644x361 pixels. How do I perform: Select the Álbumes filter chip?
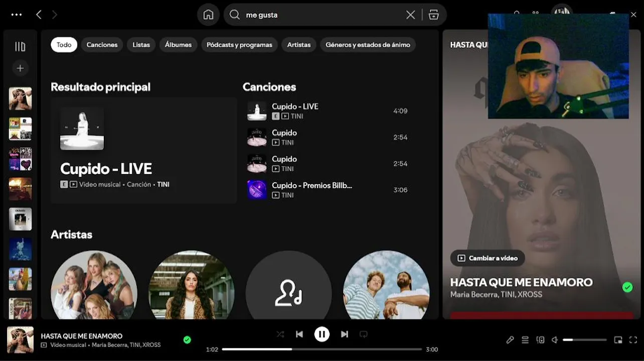click(x=178, y=45)
